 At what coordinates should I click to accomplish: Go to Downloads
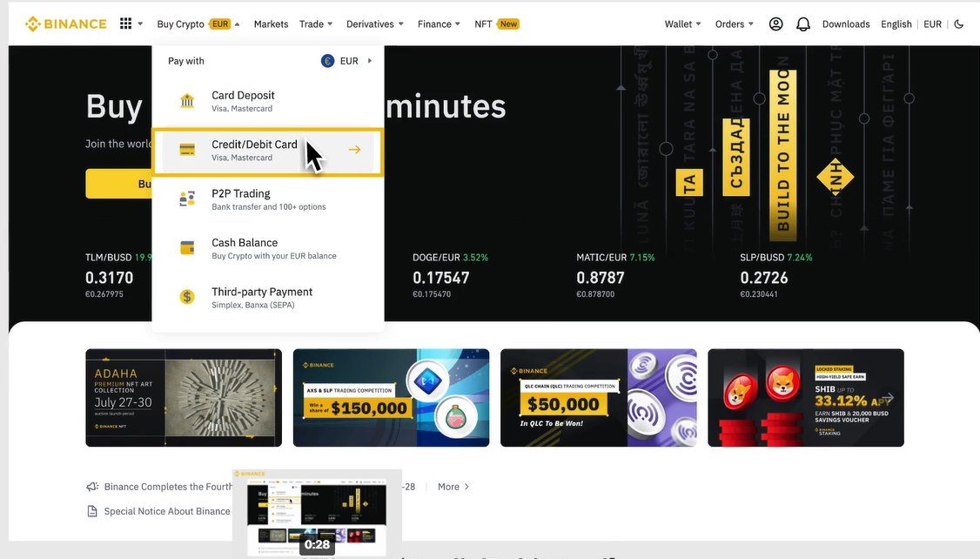(846, 24)
